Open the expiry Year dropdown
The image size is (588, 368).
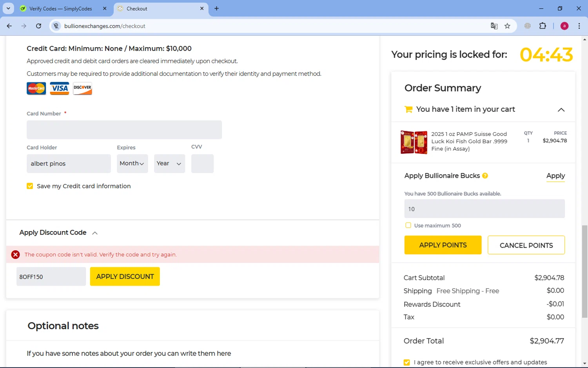[x=169, y=164]
